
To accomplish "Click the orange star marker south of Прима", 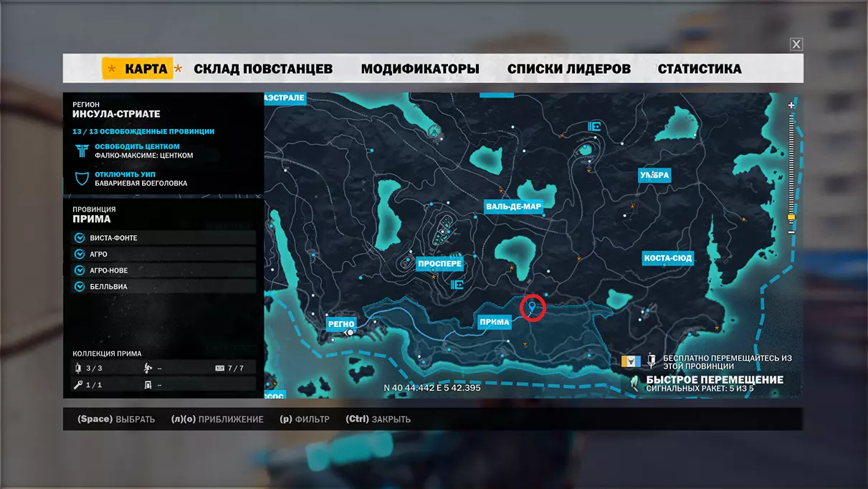I will click(525, 345).
